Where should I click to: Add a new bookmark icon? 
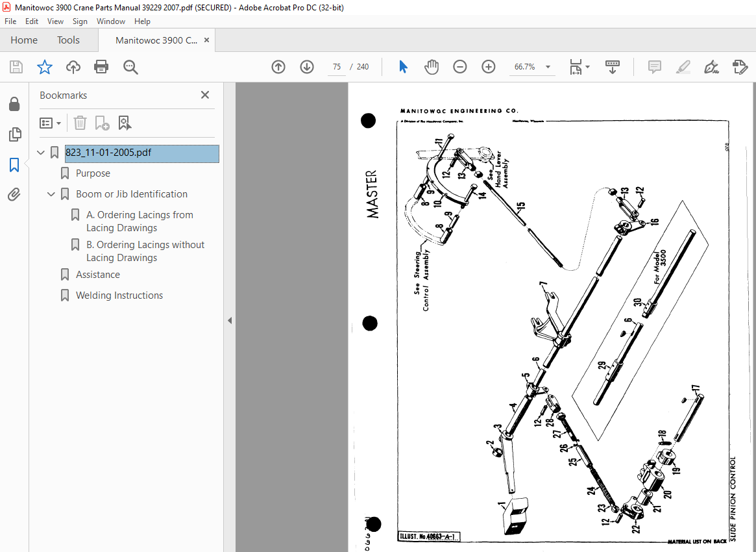point(103,123)
